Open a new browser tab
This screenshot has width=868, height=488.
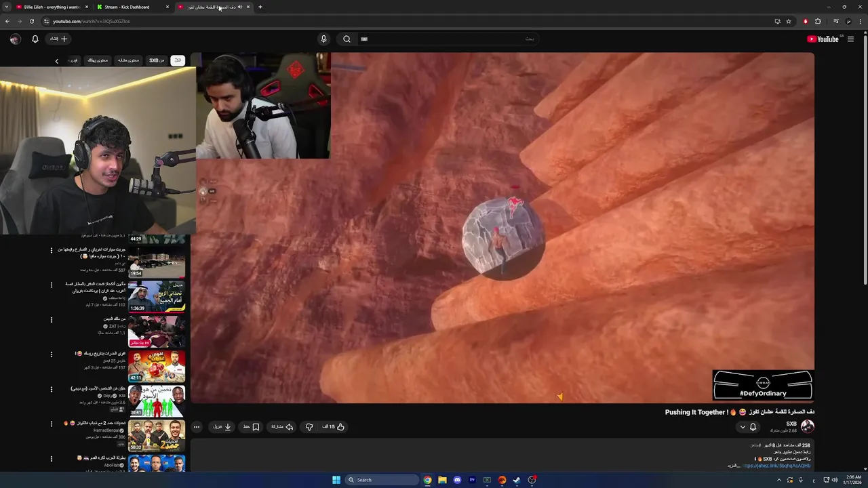pyautogui.click(x=260, y=7)
